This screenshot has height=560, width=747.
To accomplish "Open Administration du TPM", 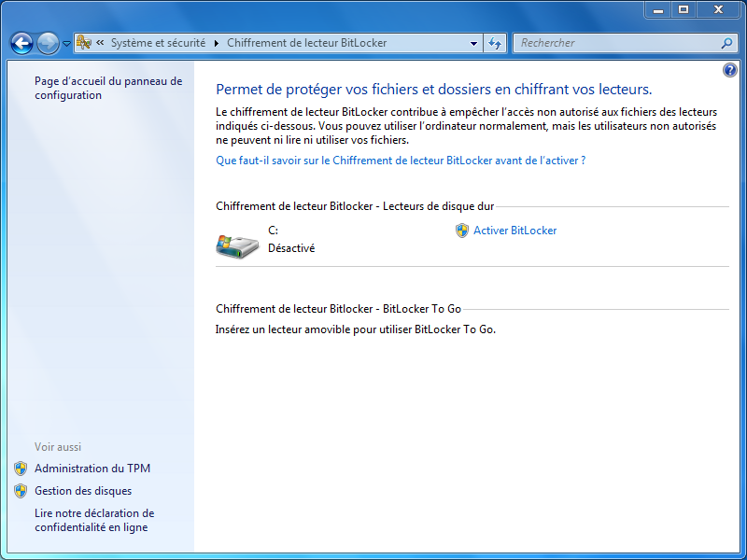I will (x=92, y=469).
